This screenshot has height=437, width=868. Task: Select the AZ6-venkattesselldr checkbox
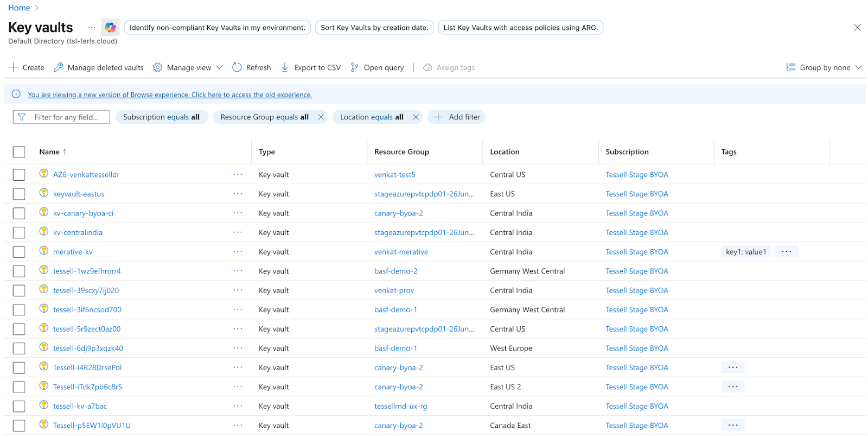point(19,175)
